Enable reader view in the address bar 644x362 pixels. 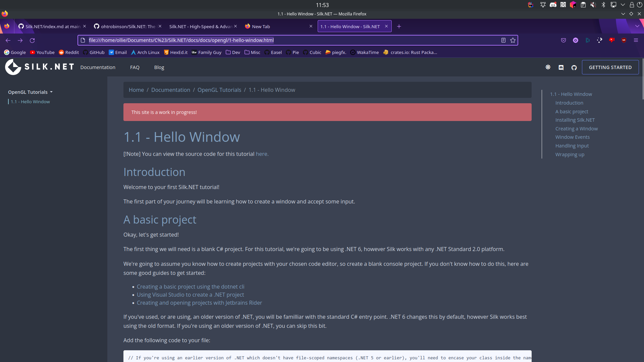(x=503, y=40)
